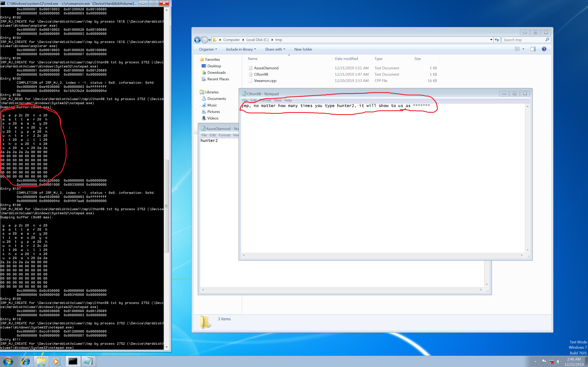Click the change view icon
The image size is (588, 367).
coord(517,49)
